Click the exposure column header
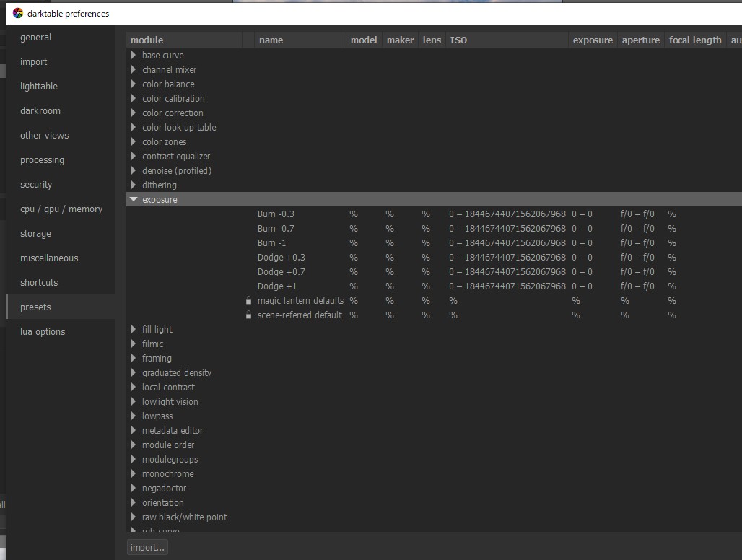This screenshot has height=560, width=742. coord(593,40)
